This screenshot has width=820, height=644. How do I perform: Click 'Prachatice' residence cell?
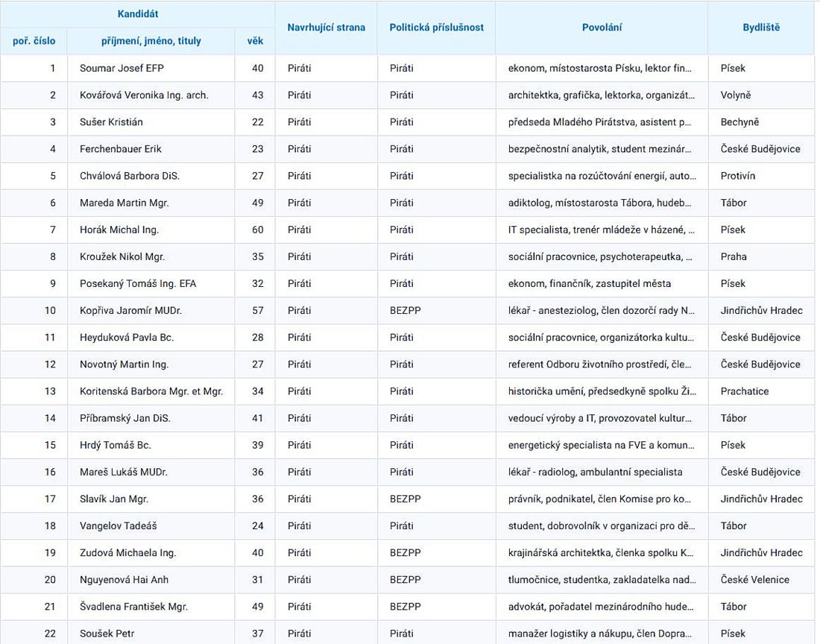(745, 391)
